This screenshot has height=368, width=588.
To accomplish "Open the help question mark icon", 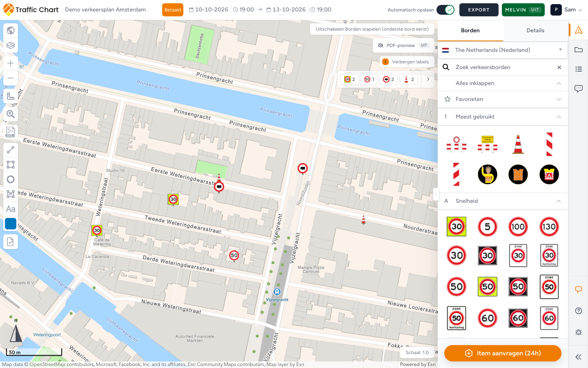I will [579, 311].
